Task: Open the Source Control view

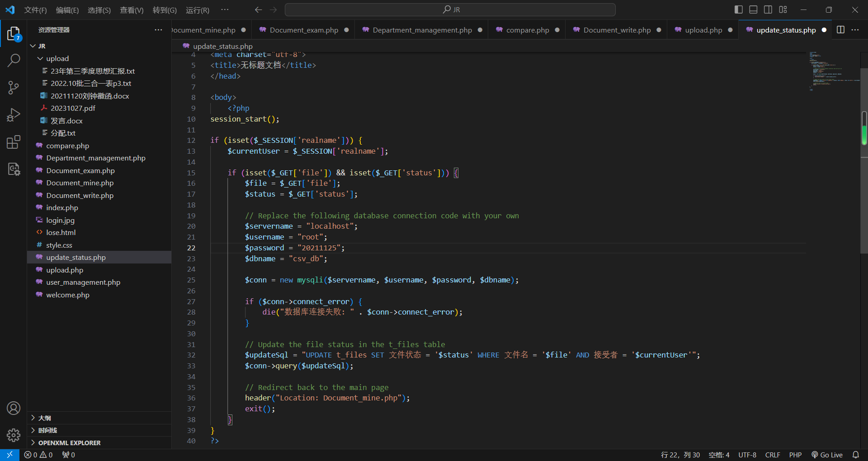Action: (14, 88)
